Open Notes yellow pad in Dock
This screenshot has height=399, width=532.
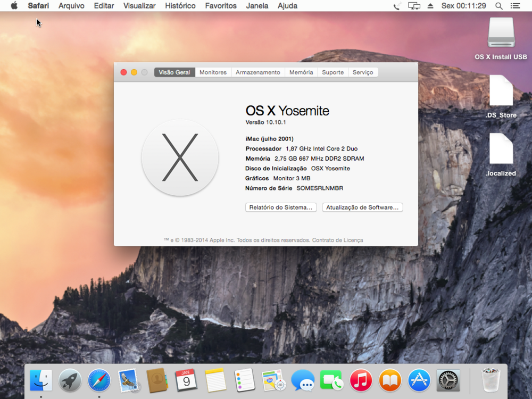click(215, 380)
